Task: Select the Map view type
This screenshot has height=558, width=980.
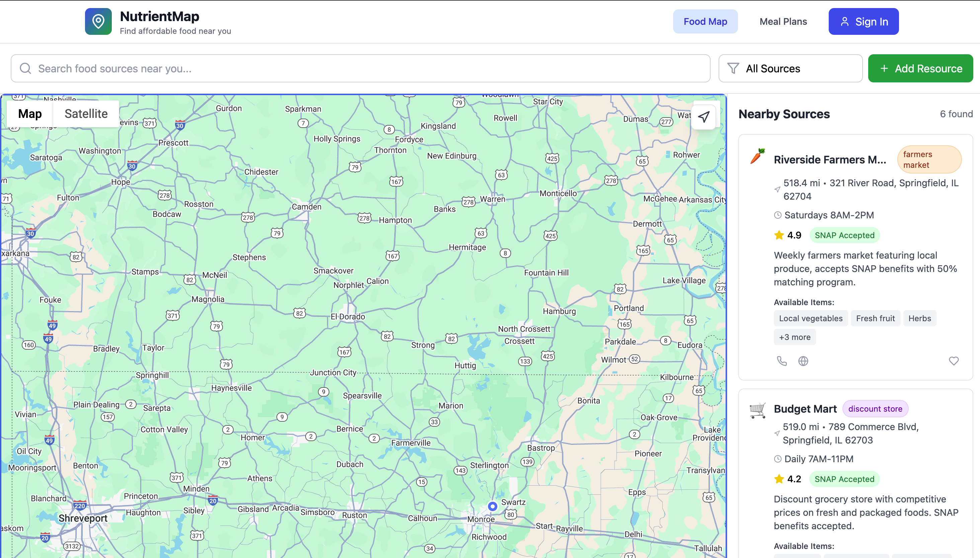Action: 30,114
